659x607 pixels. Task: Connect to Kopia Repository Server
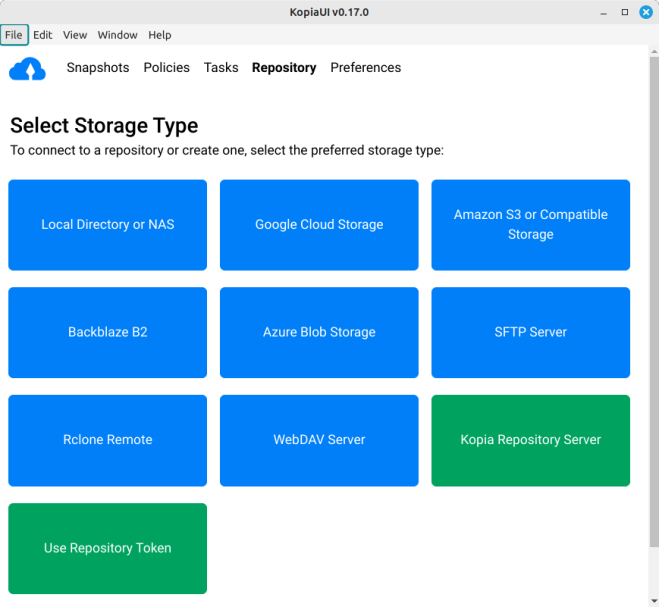click(x=530, y=441)
